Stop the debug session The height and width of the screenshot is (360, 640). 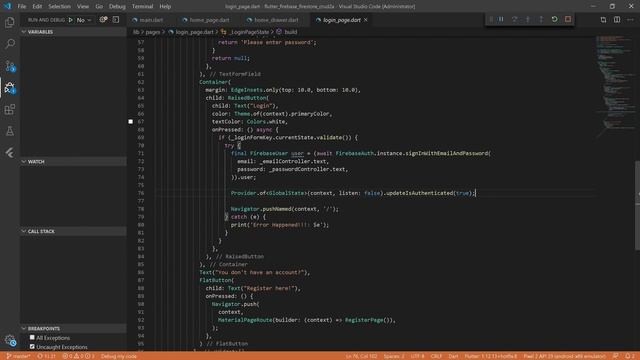tap(568, 19)
